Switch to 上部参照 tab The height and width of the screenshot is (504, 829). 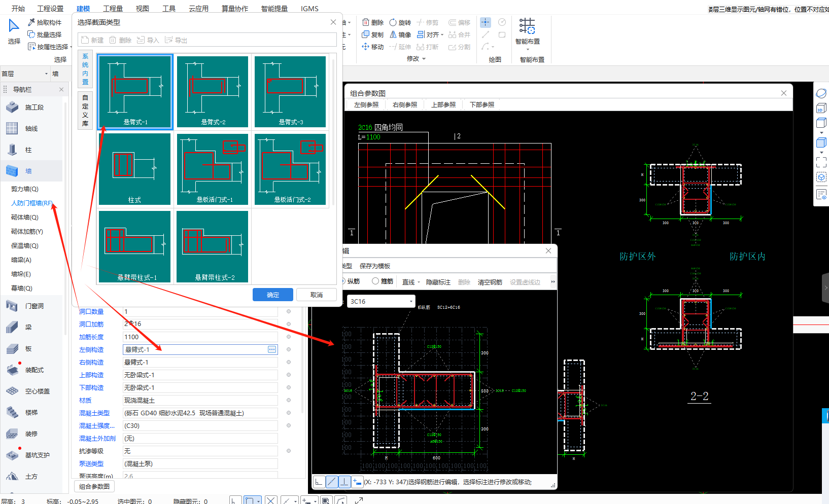click(x=443, y=105)
